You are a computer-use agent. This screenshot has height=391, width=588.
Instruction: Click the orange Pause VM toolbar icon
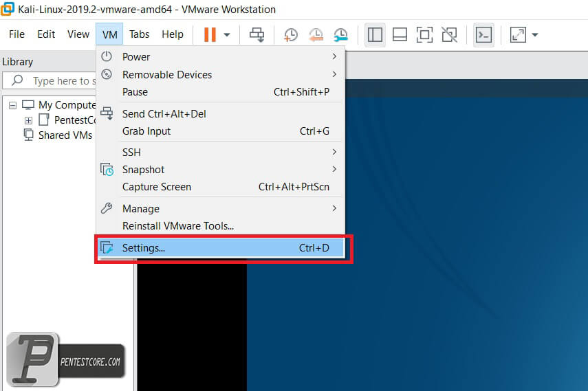tap(210, 34)
